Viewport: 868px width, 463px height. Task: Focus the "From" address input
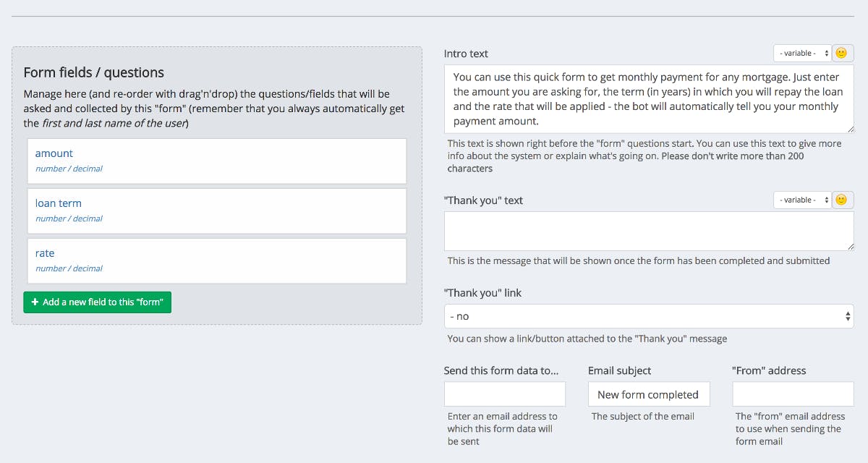pyautogui.click(x=793, y=394)
